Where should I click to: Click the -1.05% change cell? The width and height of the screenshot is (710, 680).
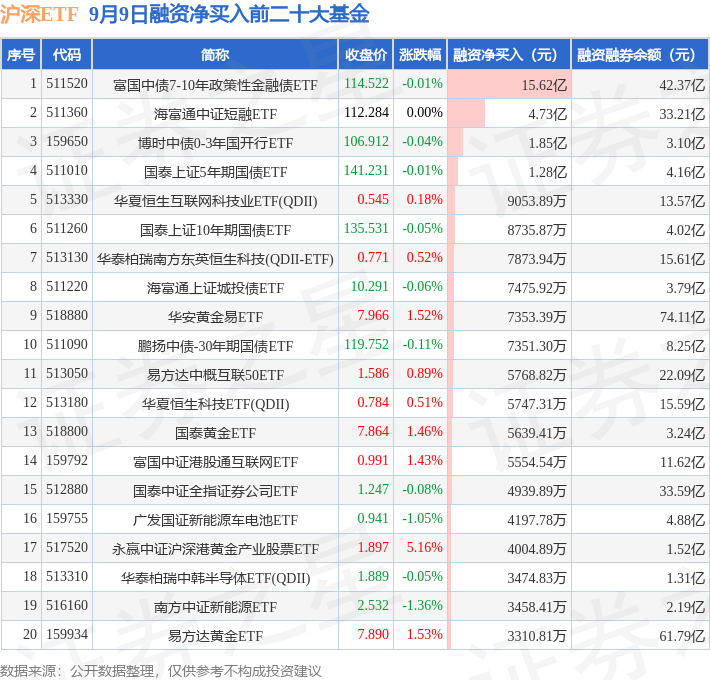point(422,518)
